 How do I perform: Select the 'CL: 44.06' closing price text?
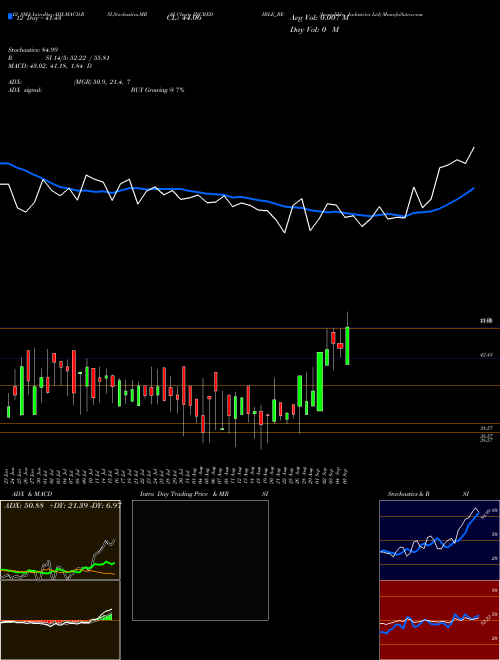click(x=184, y=18)
